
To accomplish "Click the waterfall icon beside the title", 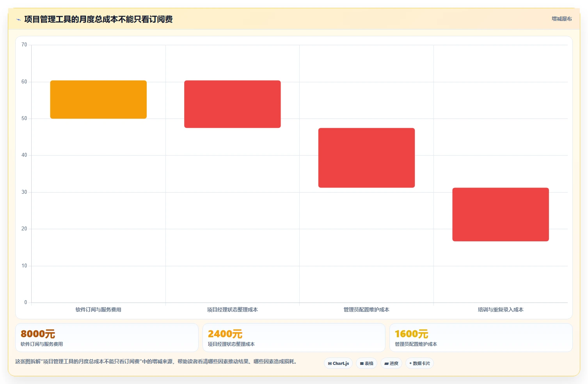I will click(18, 19).
